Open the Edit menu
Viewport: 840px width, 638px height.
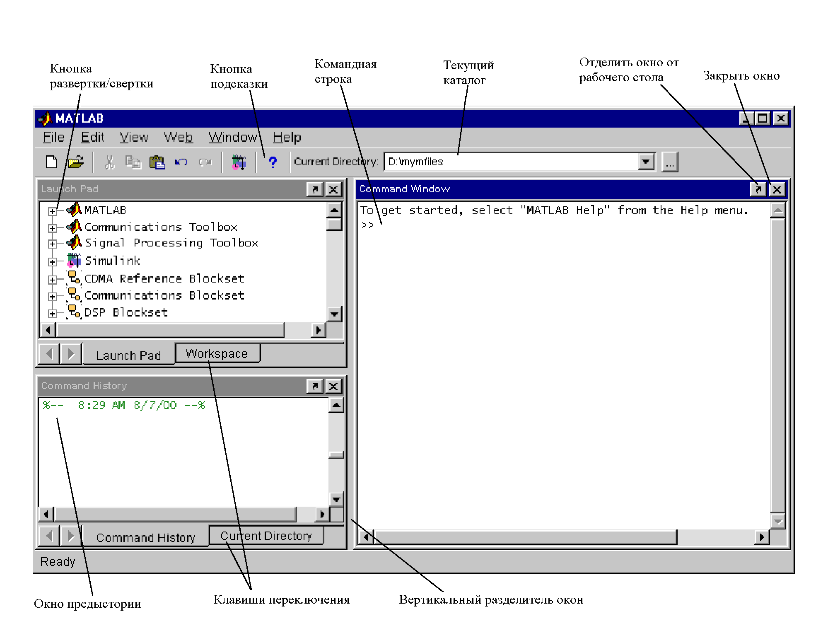coord(92,137)
